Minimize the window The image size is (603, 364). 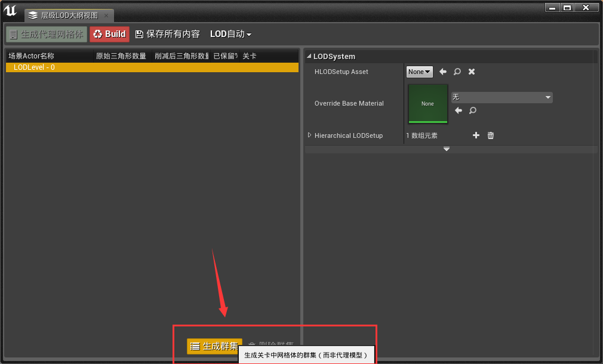[552, 7]
